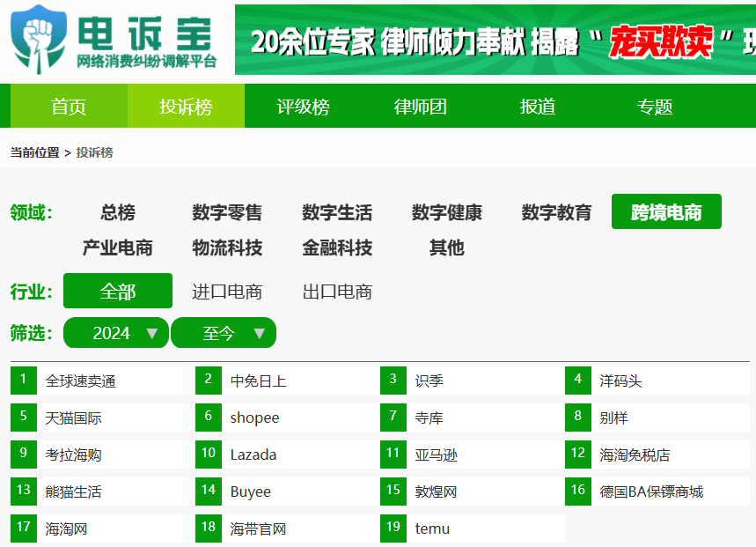Open rank 2 中免日上

click(x=286, y=381)
